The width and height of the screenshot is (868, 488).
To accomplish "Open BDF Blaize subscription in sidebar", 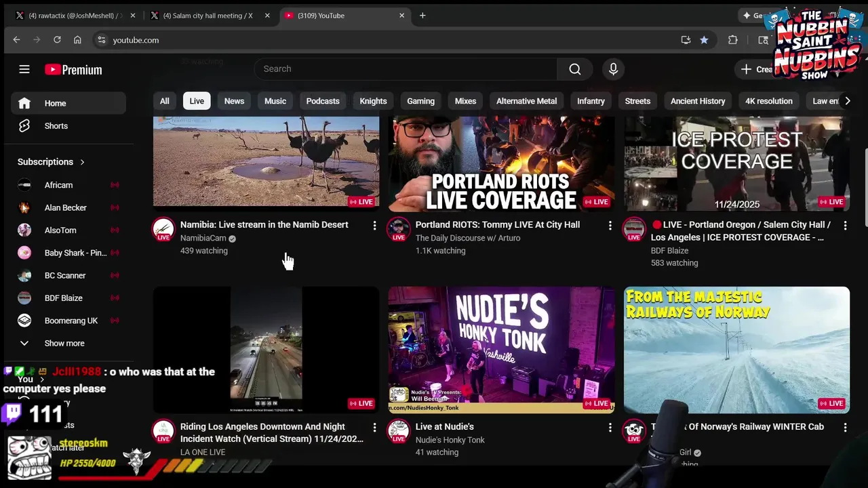I will (x=68, y=298).
